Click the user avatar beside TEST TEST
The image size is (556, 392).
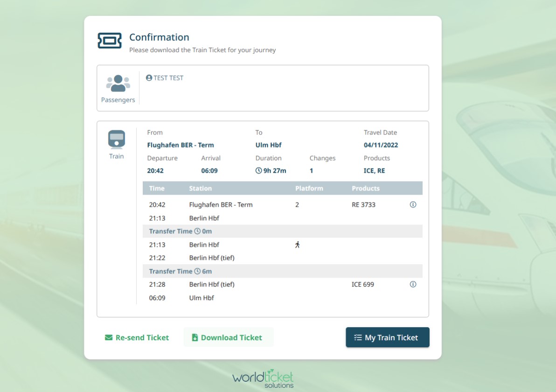coord(149,78)
